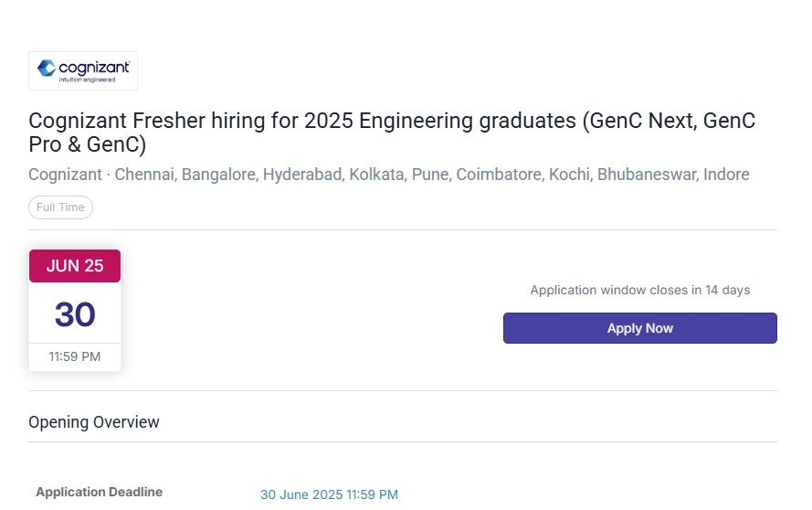Screen dimensions: 812x510
Task: Click the JUN 25 calendar header
Action: pos(75,266)
